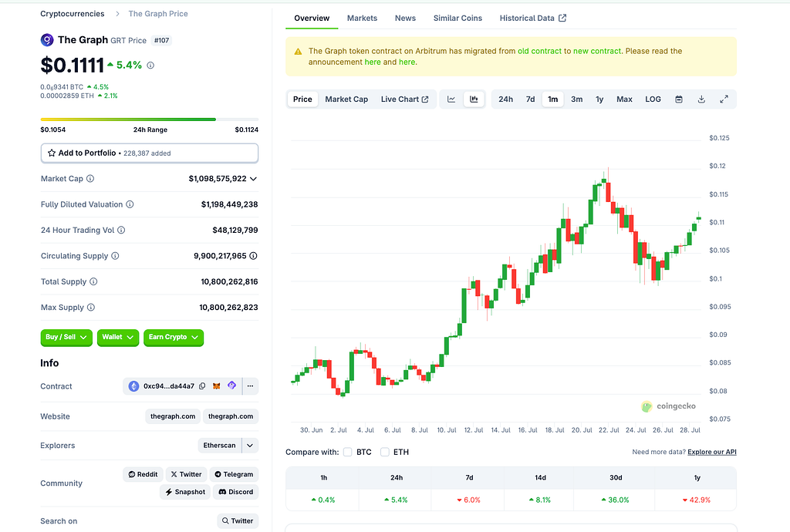Screen dimensions: 790x532
Task: Add token to MetaMask fox icon
Action: pyautogui.click(x=217, y=386)
